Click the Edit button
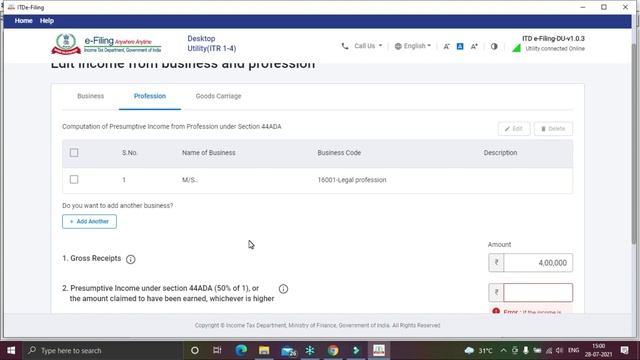The image size is (640, 360). (x=514, y=129)
